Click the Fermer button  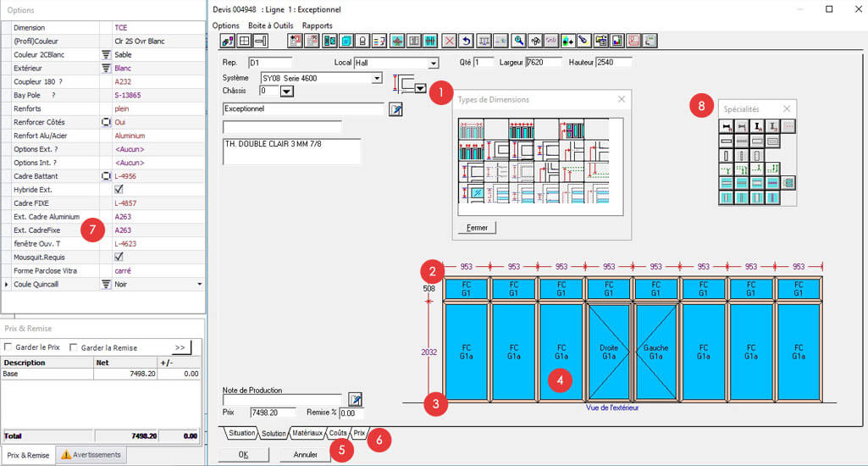click(477, 228)
